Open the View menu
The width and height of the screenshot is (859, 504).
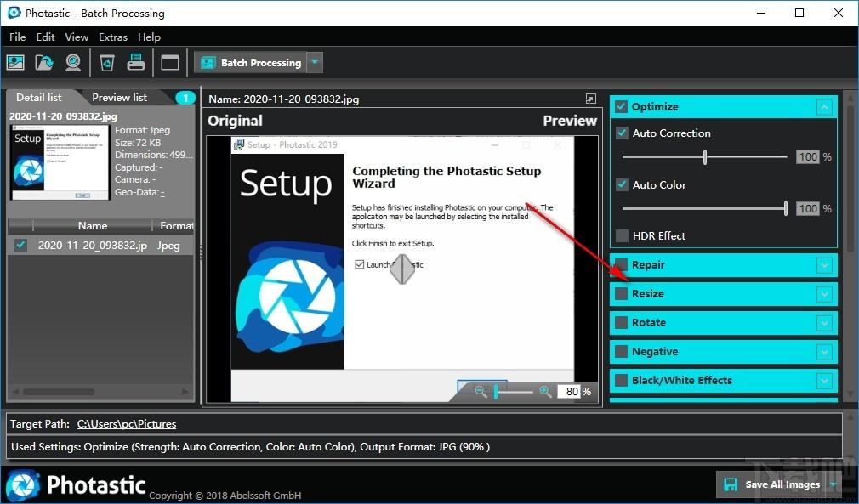[x=77, y=37]
